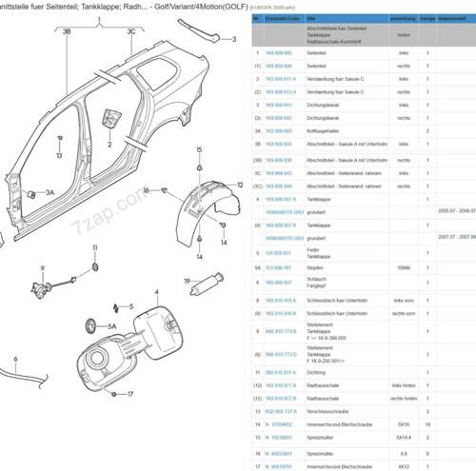Open part number for row 5A Stopfen 10MM
The image size is (476, 471).
[278, 267]
